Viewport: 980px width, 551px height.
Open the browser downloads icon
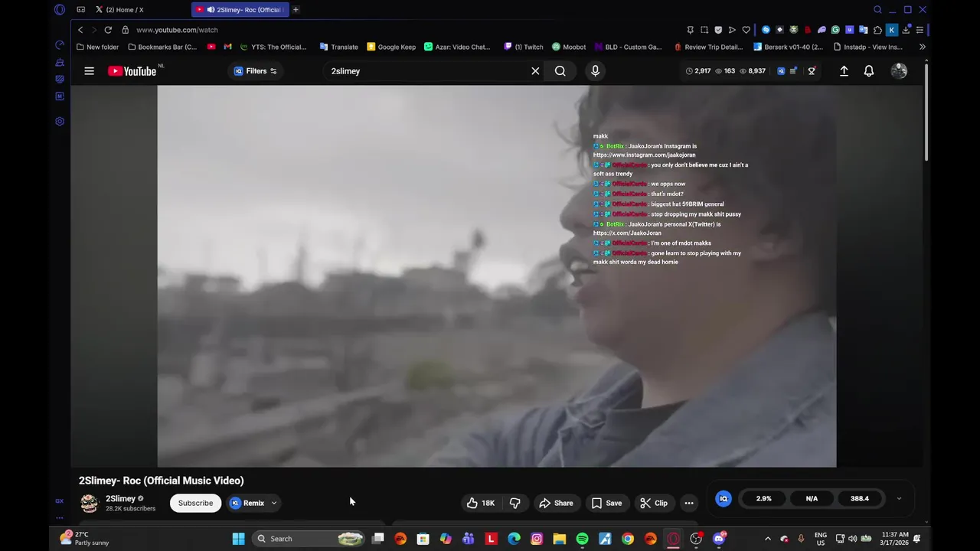906,30
